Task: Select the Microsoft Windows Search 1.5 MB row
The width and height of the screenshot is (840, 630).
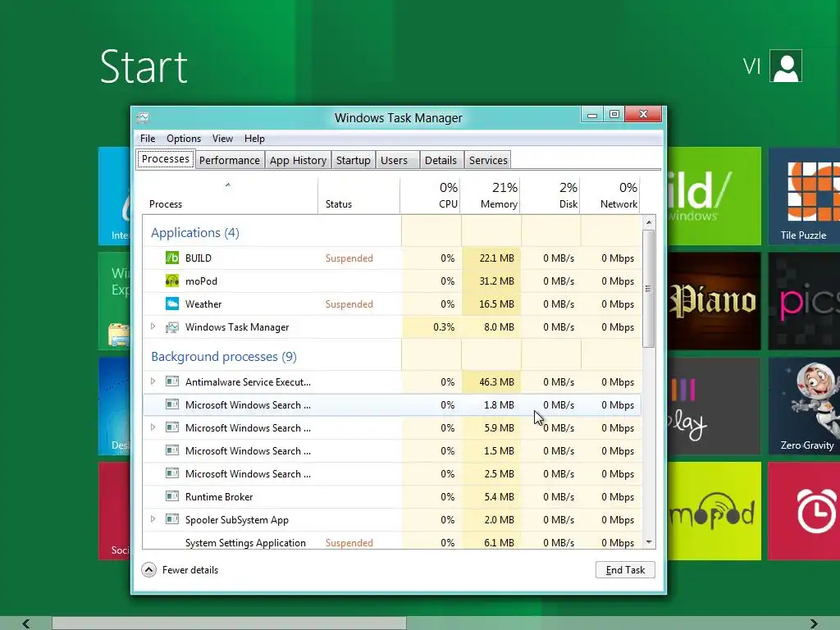Action: pos(392,451)
